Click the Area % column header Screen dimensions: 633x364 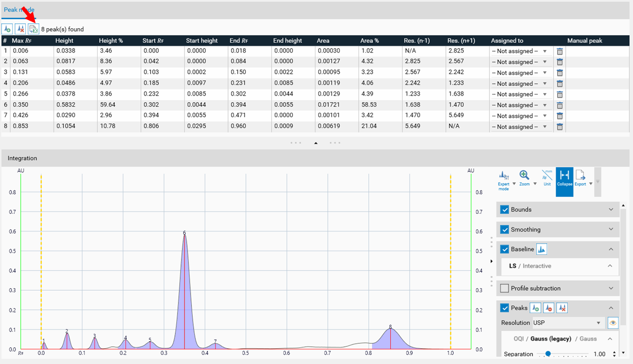coord(370,40)
